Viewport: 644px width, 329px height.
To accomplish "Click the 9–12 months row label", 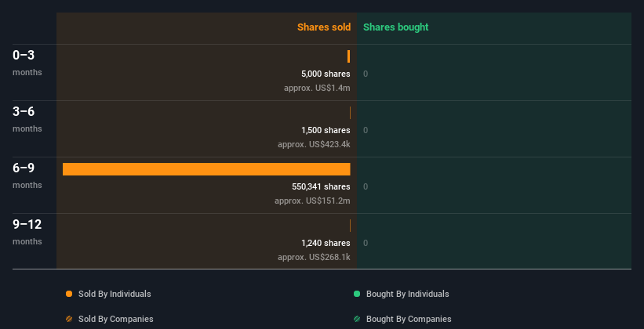I will [27, 232].
